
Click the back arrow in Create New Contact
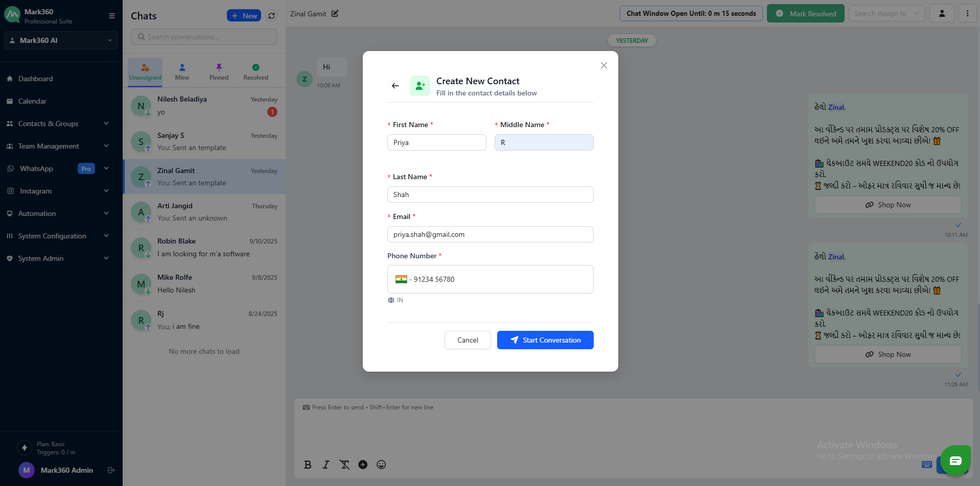point(395,86)
